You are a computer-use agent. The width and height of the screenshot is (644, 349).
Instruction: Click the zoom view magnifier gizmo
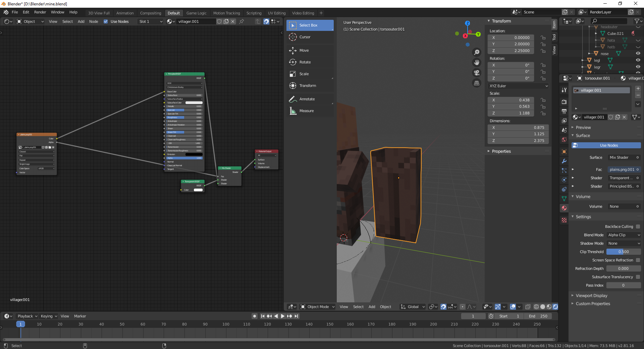[x=477, y=52]
